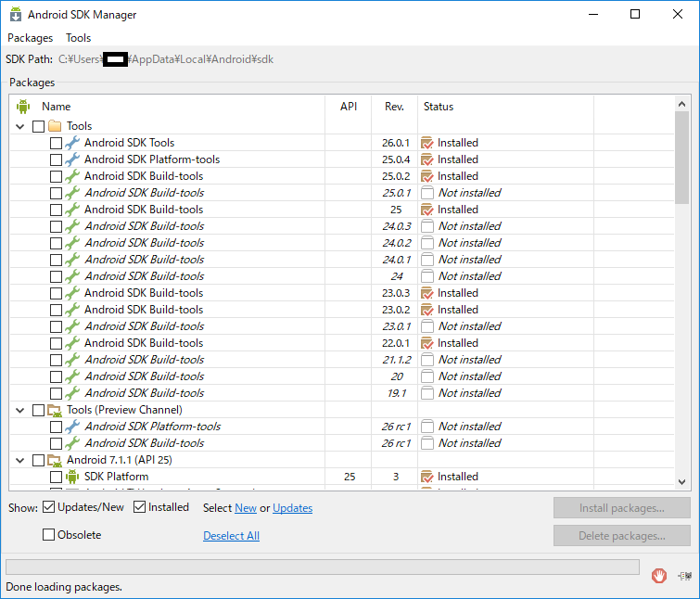Click the Rev. column header

pos(394,107)
